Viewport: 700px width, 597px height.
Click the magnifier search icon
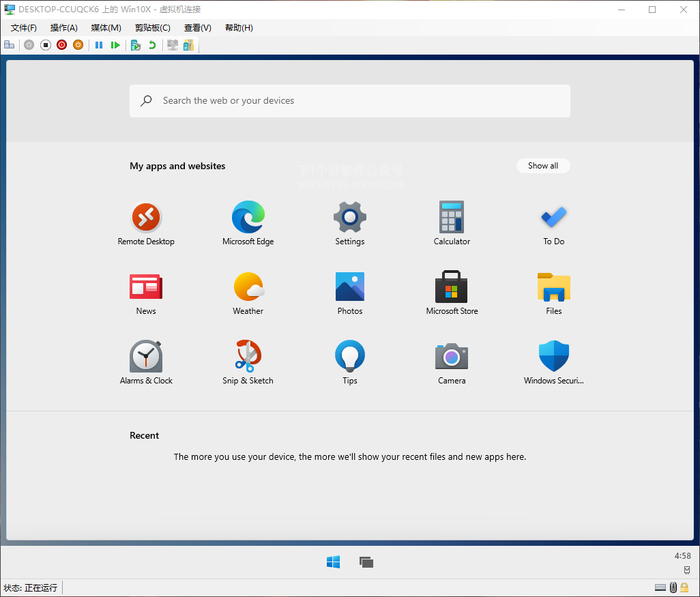146,101
